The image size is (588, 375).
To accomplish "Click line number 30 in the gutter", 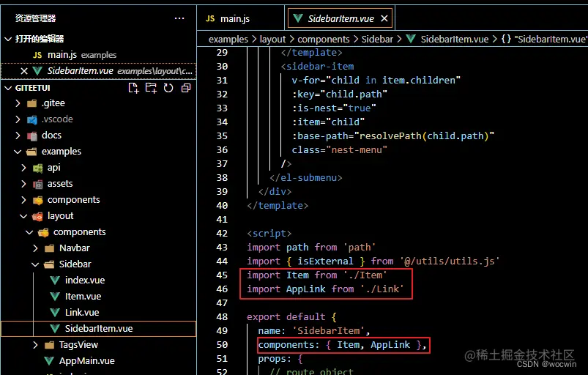I will [x=222, y=67].
